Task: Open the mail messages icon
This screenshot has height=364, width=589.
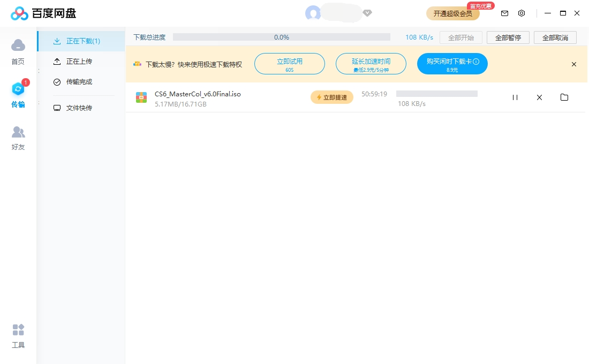Action: coord(504,13)
